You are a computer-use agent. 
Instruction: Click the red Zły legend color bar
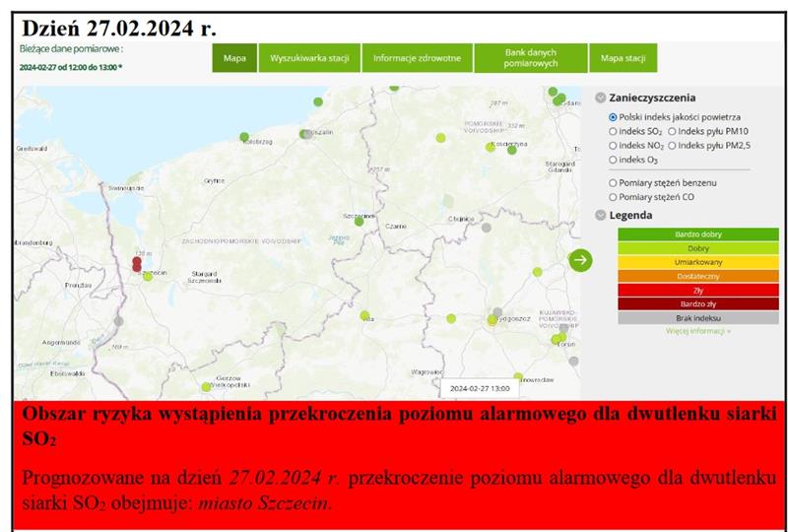click(x=697, y=291)
